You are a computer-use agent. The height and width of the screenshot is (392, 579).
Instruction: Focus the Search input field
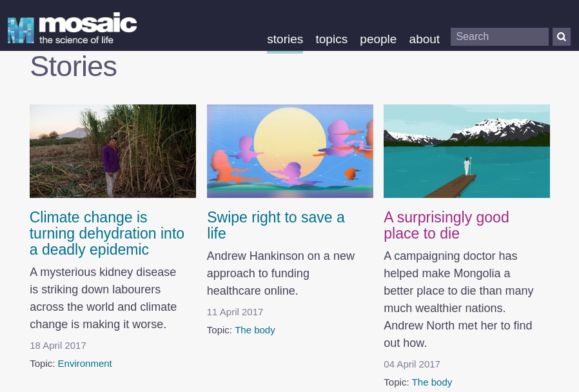click(x=499, y=37)
